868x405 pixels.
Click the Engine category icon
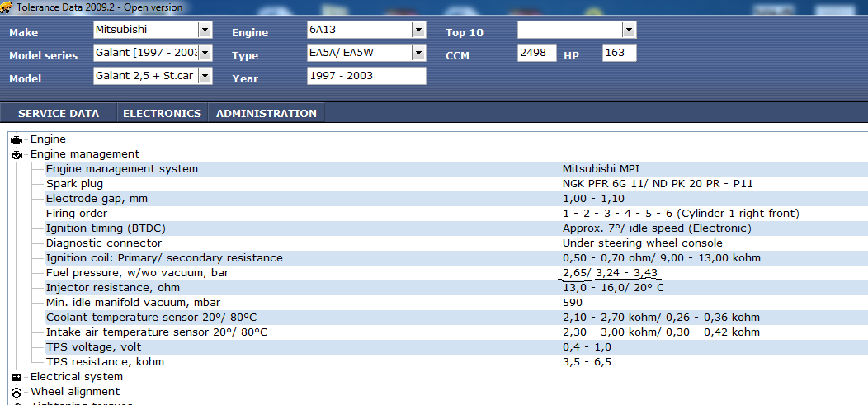tap(16, 140)
